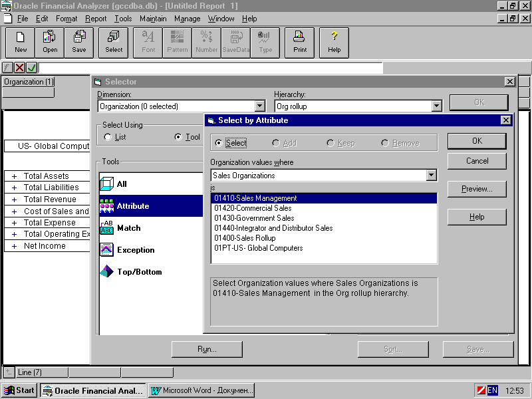Image resolution: width=532 pixels, height=399 pixels.
Task: Click the New report toolbar icon
Action: (x=21, y=43)
